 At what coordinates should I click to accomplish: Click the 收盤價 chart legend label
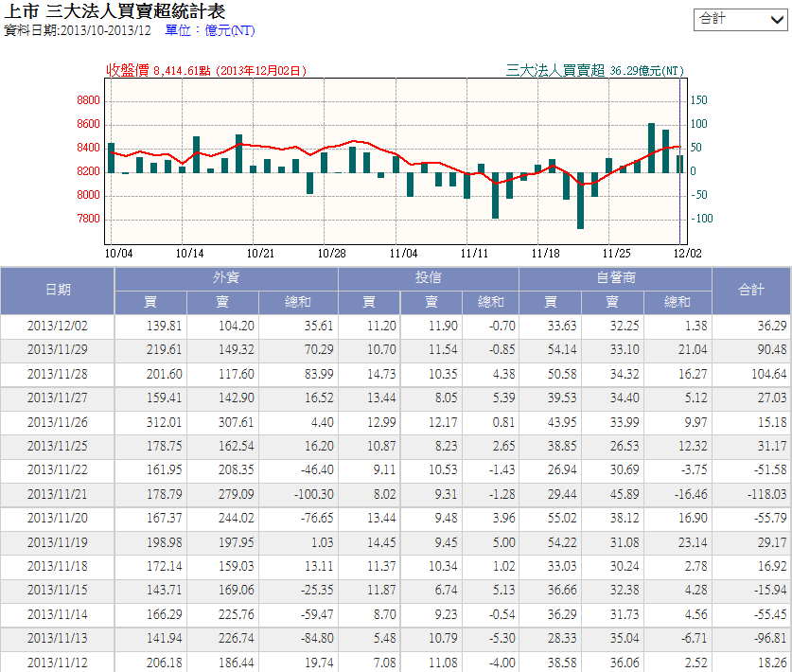tap(128, 70)
